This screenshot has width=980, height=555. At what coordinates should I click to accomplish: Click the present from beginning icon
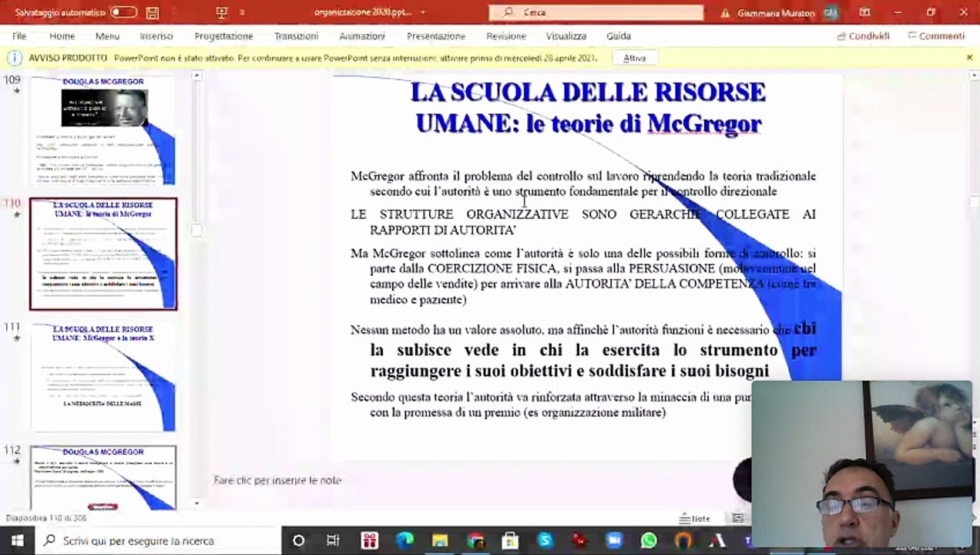[x=222, y=12]
